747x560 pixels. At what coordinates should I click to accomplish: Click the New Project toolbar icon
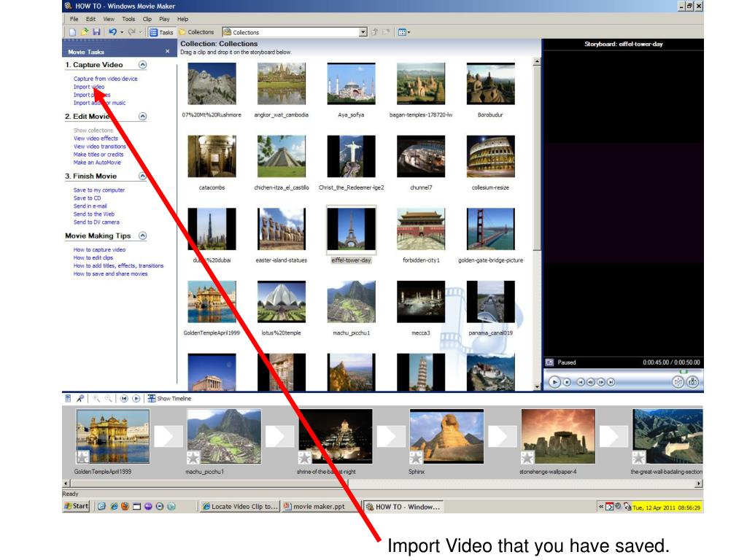tap(72, 32)
